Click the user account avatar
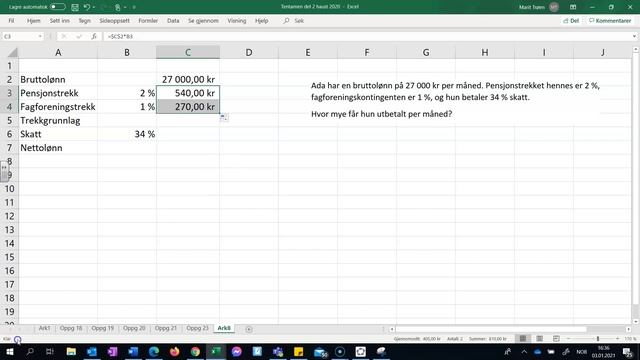This screenshot has height=360, width=640. click(x=554, y=7)
